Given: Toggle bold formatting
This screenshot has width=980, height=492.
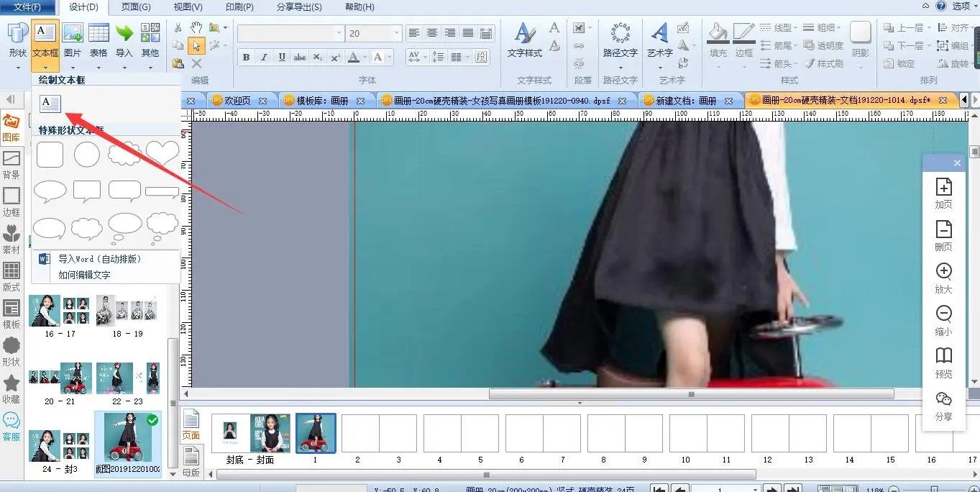Looking at the screenshot, I should (246, 58).
